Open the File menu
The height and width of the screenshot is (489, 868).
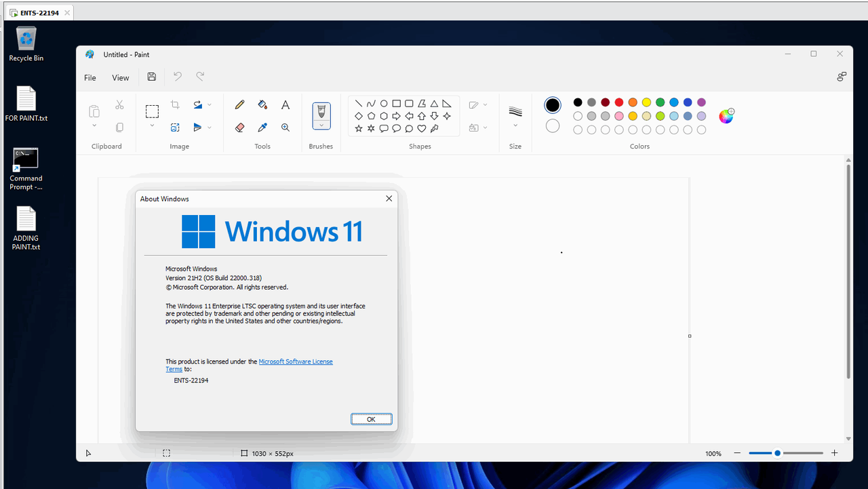coord(90,77)
